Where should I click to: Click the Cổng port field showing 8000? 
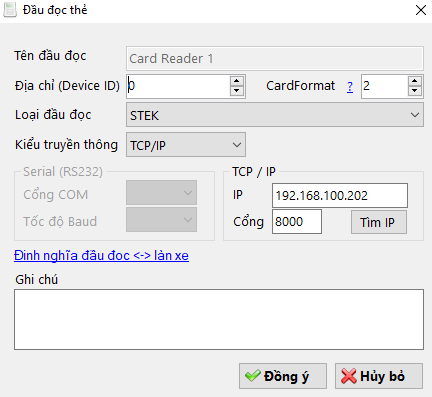pos(297,222)
